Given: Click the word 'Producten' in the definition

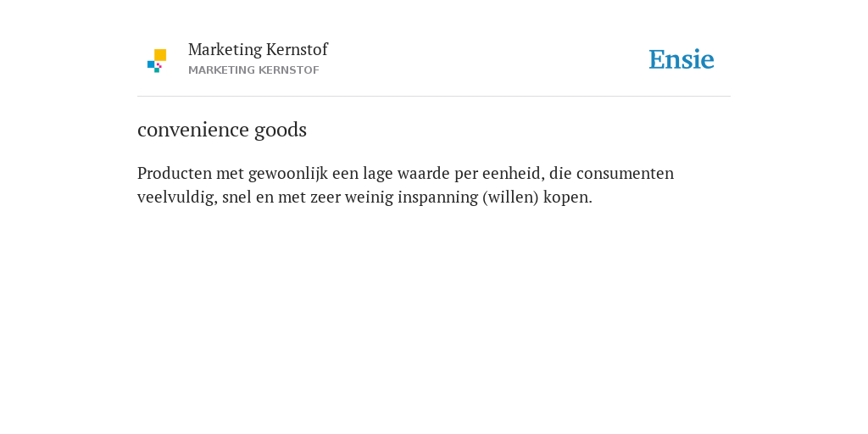Looking at the screenshot, I should tap(175, 173).
